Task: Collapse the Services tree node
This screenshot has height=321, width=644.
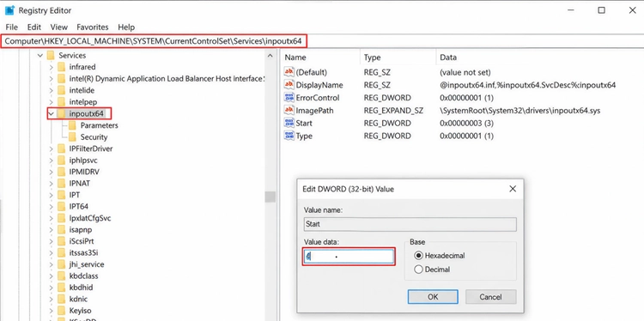Action: coord(40,55)
